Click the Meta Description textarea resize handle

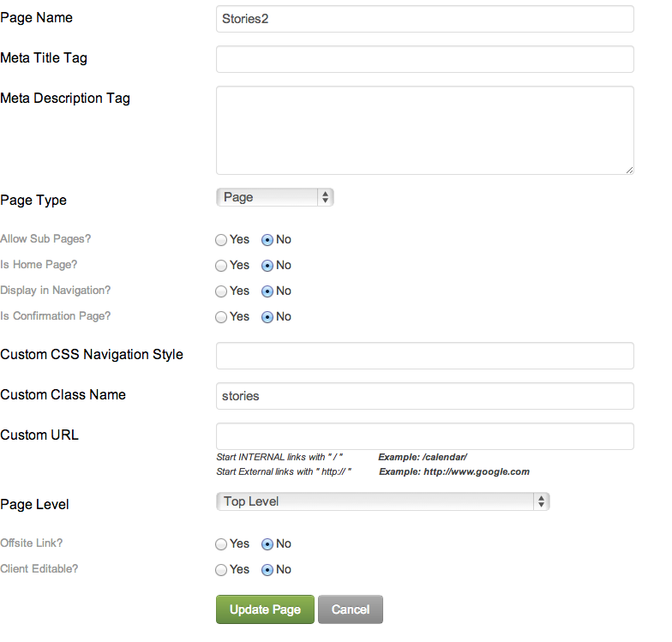coord(629,170)
